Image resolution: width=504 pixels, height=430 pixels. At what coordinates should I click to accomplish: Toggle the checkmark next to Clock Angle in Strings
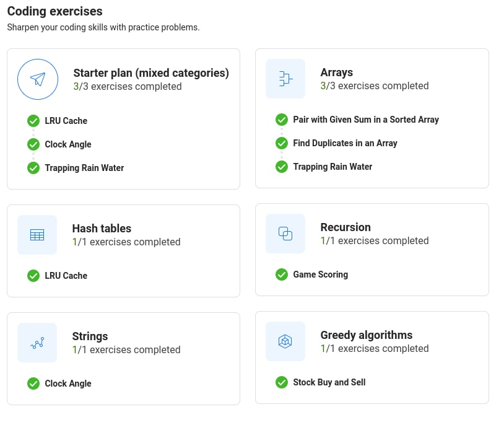coord(33,384)
